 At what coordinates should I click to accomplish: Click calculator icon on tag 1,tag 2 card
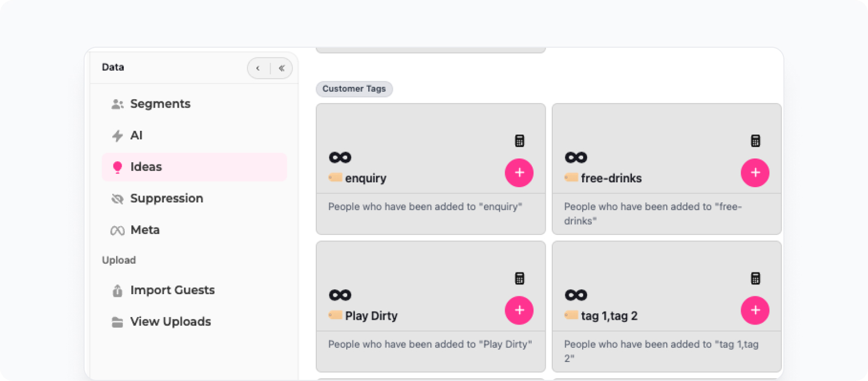(x=755, y=278)
